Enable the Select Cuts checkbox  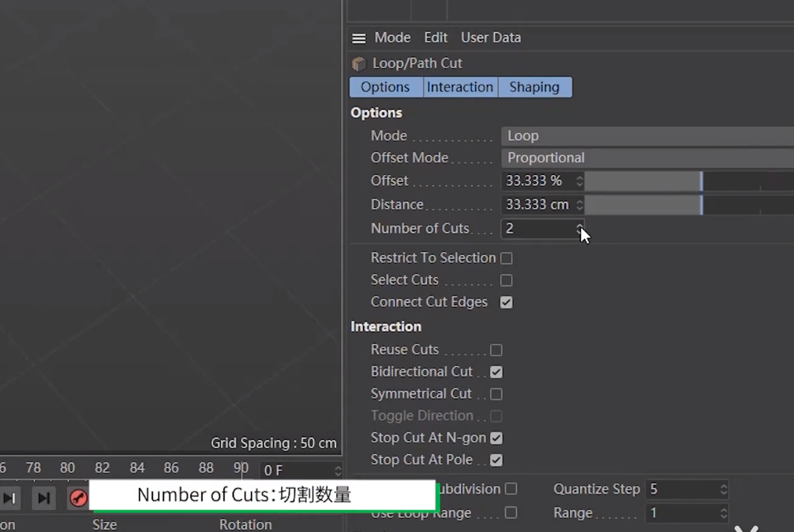507,280
